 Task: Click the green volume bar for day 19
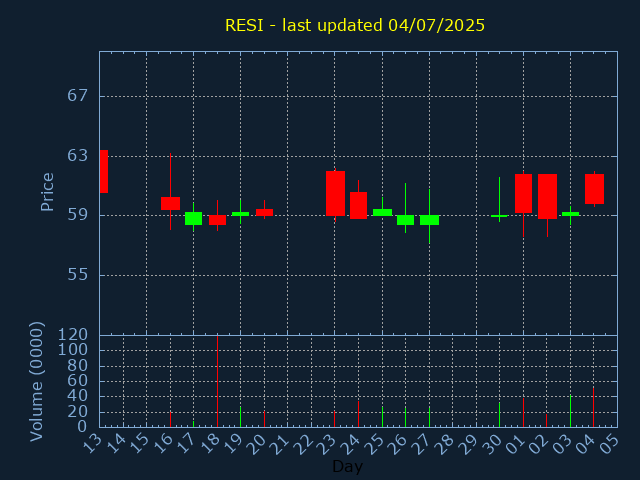(x=240, y=417)
